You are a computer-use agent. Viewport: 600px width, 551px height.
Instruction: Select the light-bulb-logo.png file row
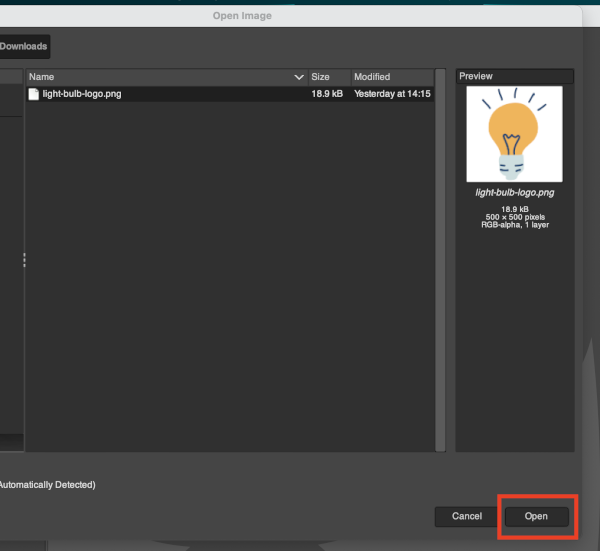[230, 94]
